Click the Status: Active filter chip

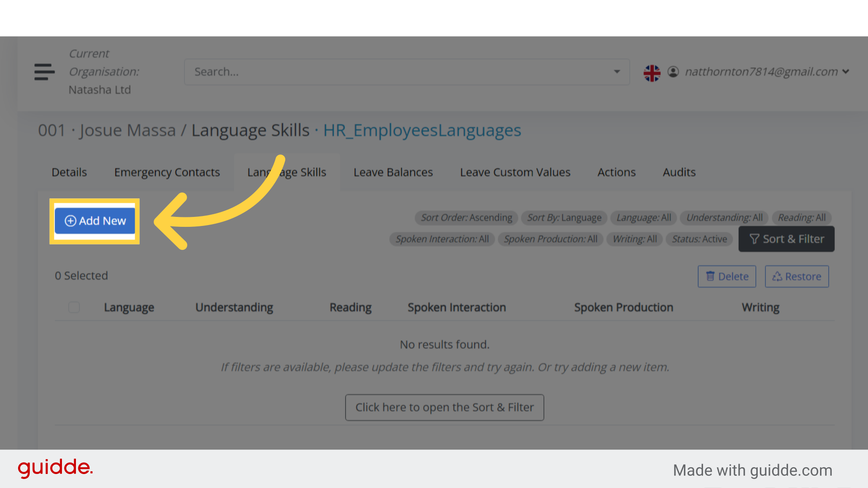(699, 239)
